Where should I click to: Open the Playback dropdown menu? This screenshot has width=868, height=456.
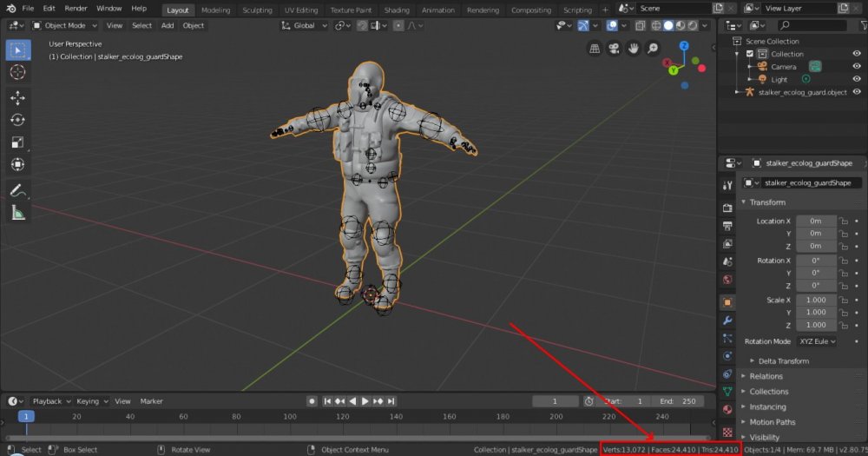51,401
